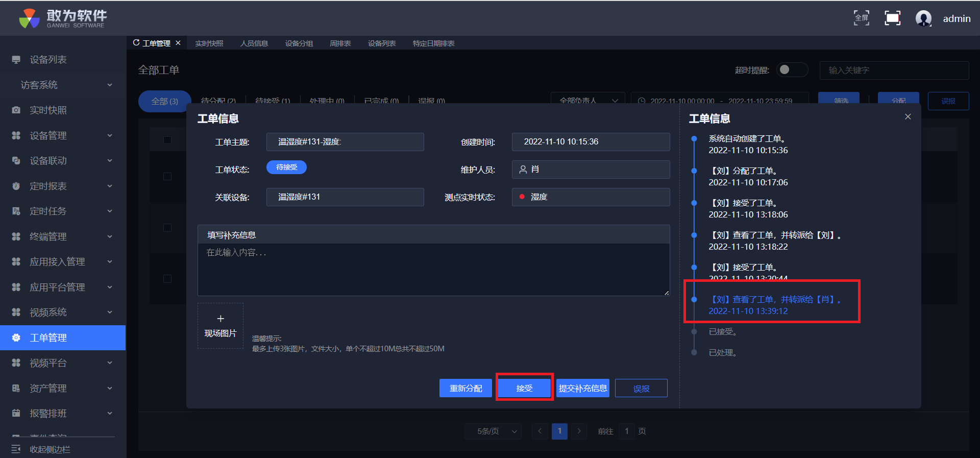980x458 pixels.
Task: Click the 工单主题 input field
Action: point(345,142)
